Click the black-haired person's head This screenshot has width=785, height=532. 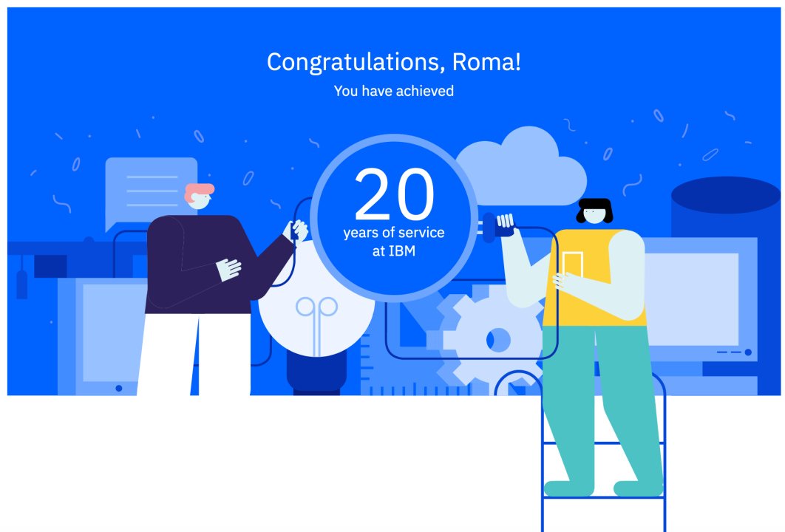coord(595,211)
